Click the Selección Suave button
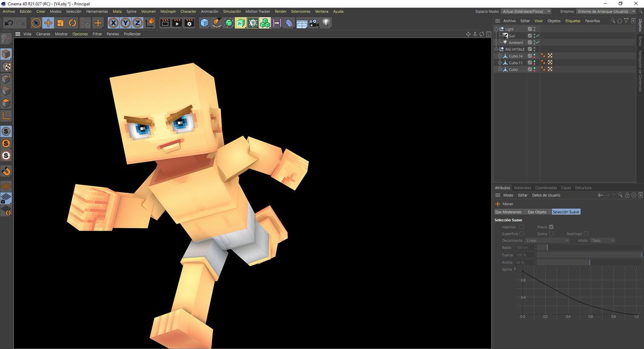 [x=566, y=212]
